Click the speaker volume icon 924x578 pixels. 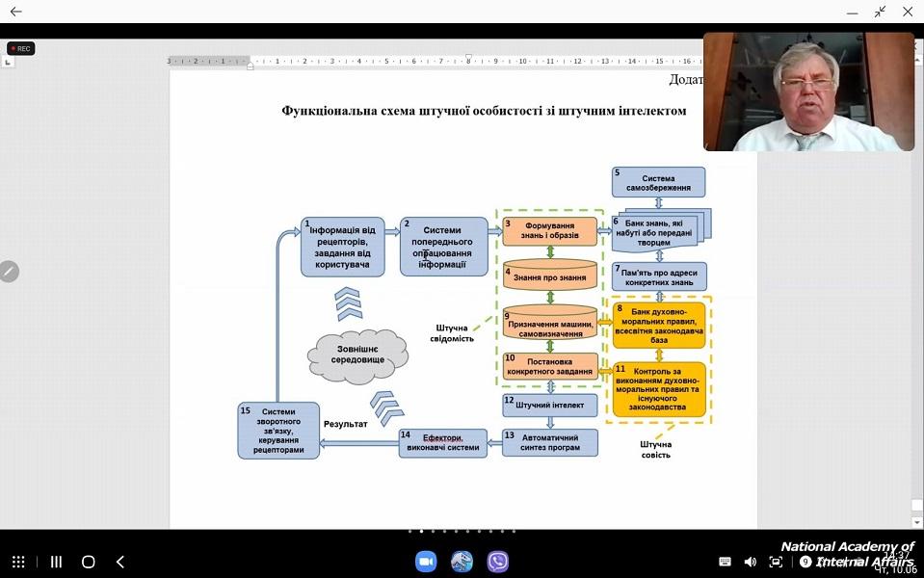(x=751, y=562)
